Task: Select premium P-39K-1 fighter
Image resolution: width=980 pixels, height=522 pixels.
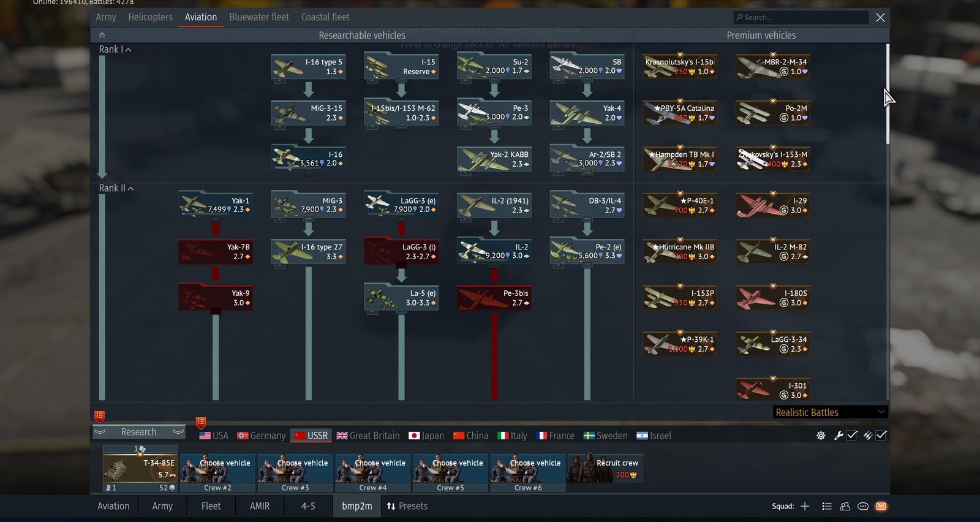Action: pos(680,344)
